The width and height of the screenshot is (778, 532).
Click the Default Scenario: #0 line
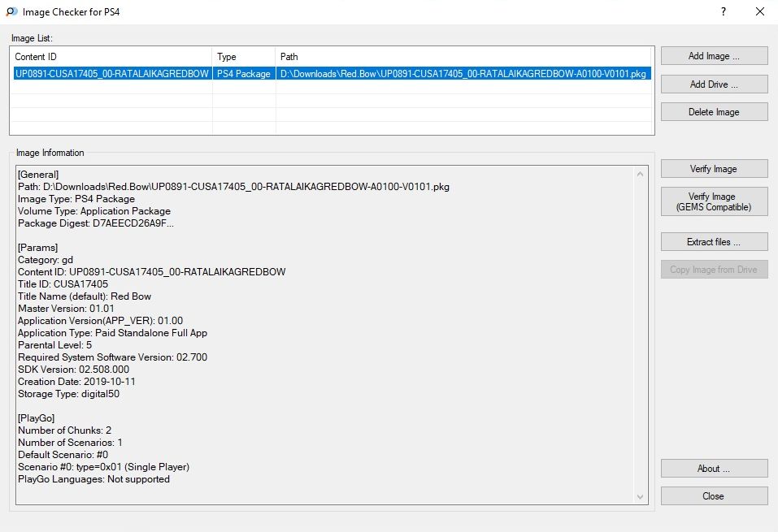click(63, 455)
